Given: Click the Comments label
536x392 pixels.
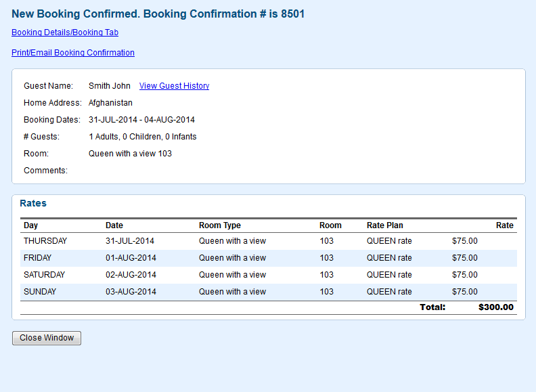Looking at the screenshot, I should point(45,171).
